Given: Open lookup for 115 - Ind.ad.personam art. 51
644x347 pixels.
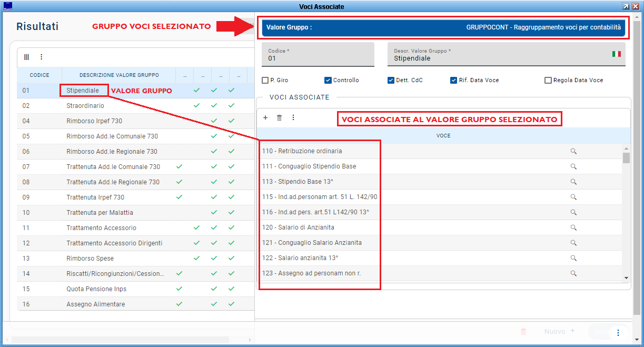Looking at the screenshot, I should tap(573, 197).
